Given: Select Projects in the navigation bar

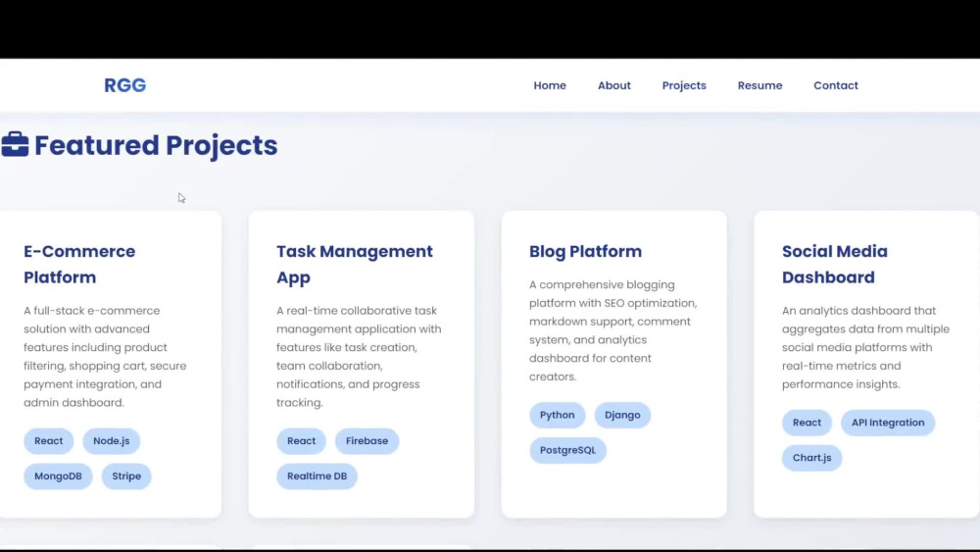Looking at the screenshot, I should click(684, 85).
